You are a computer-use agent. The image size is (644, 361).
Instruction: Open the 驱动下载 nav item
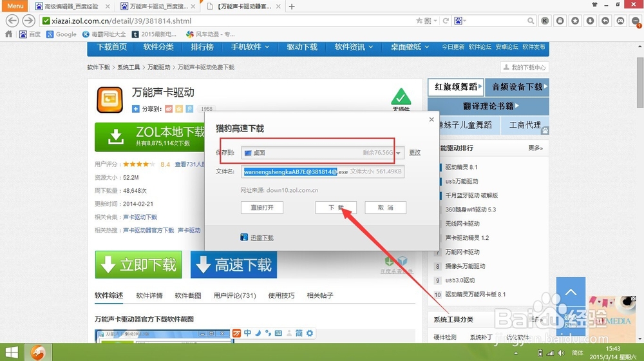(302, 47)
